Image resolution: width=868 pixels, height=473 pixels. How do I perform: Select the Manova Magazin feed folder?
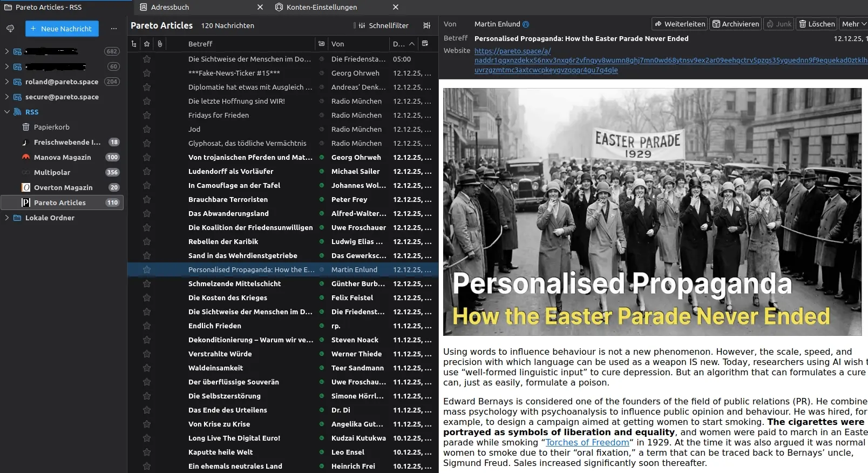point(62,157)
